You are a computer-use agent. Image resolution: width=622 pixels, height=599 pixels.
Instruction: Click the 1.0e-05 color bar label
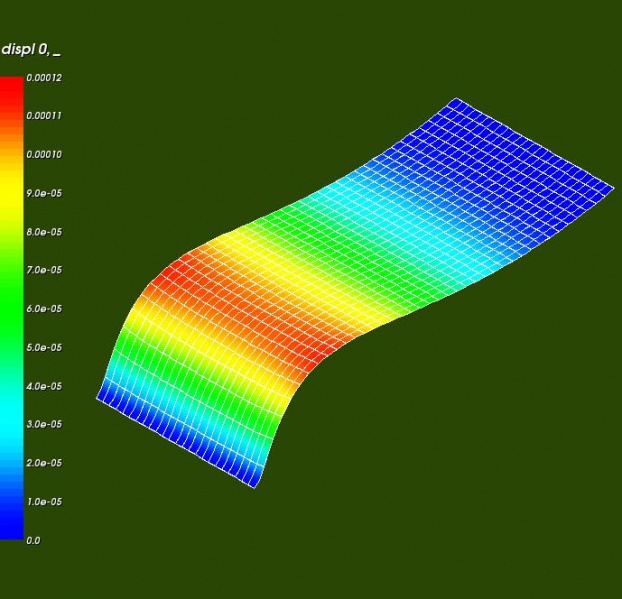[44, 502]
